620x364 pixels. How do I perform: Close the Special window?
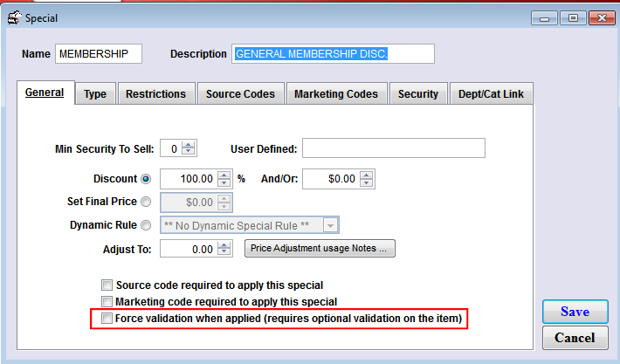(x=602, y=18)
